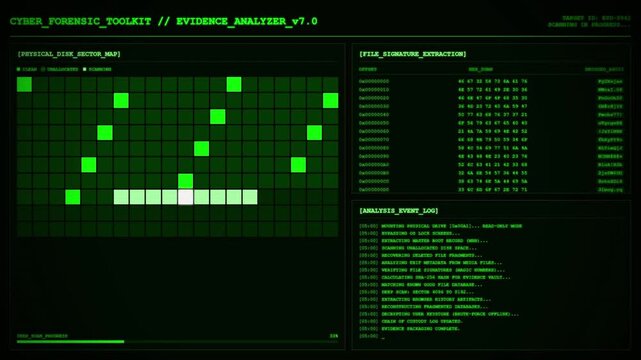Click the EXTRACTING BROWSER HISTORY ARTIFACTS entry

[425, 300]
